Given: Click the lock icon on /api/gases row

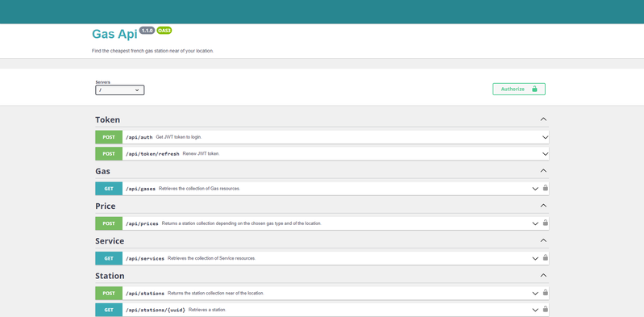Looking at the screenshot, I should [x=546, y=188].
